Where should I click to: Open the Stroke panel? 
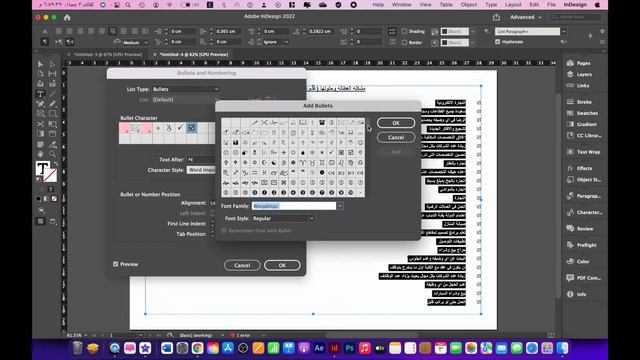point(579,102)
